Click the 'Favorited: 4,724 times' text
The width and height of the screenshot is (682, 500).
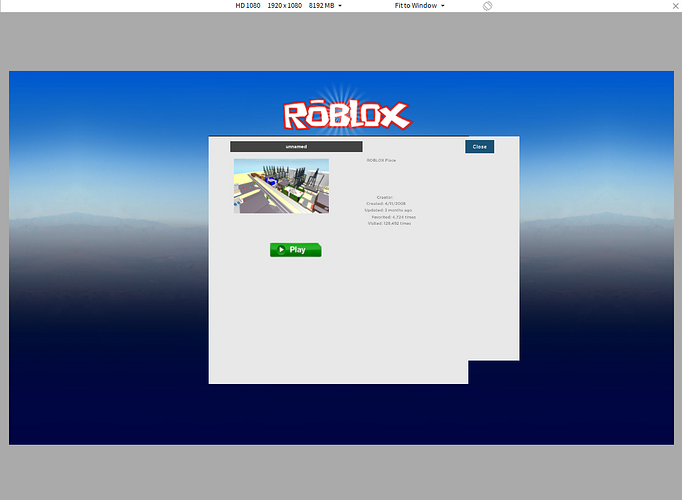(394, 217)
